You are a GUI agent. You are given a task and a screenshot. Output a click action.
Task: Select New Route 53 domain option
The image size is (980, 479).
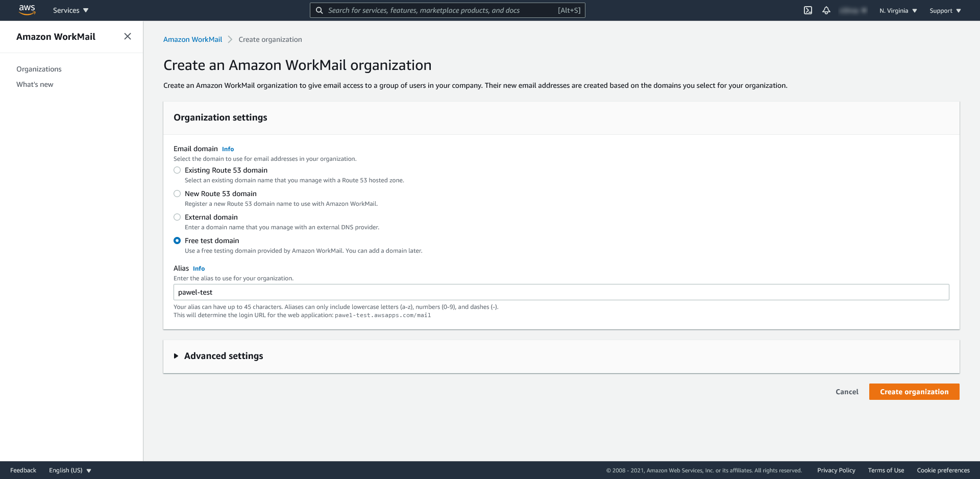pos(177,194)
